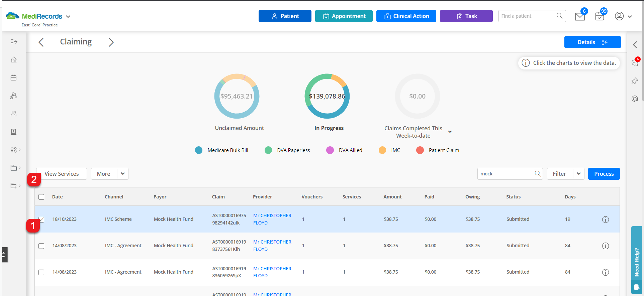Toggle the select-all checkbox in table header

click(x=41, y=197)
